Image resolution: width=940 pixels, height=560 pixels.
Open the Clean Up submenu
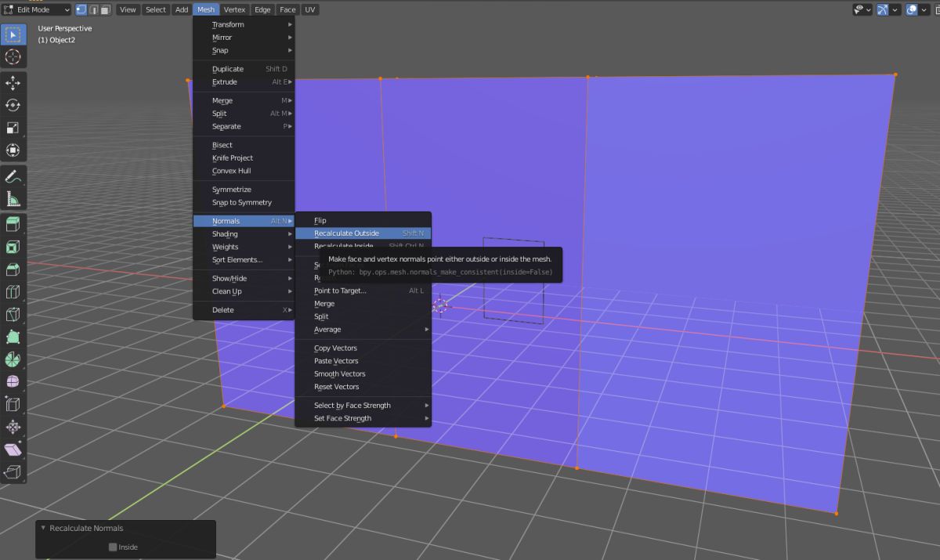pyautogui.click(x=244, y=291)
